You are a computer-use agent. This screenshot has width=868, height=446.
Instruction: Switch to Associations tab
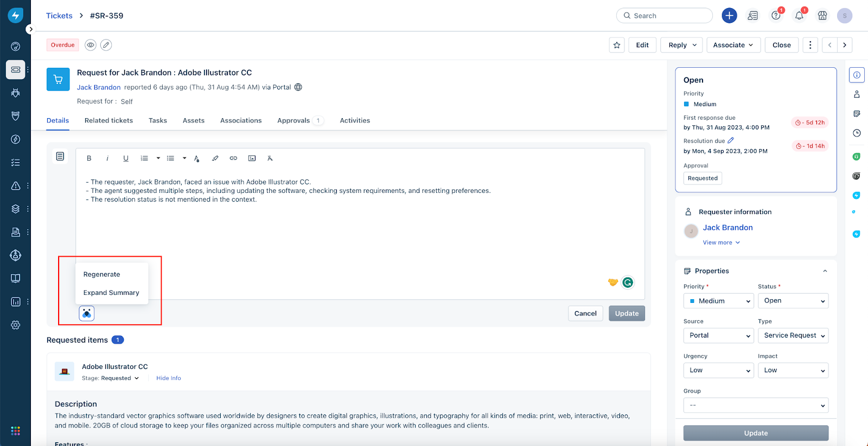(241, 120)
